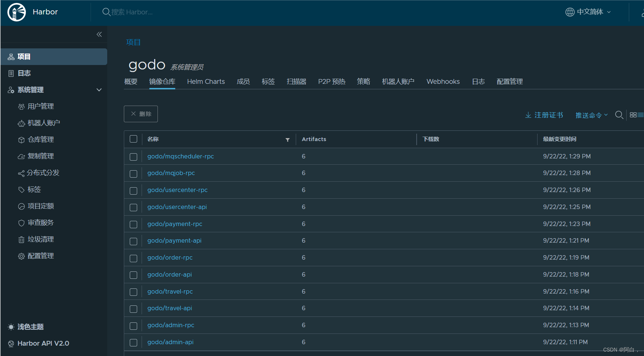
Task: Check the box for godo/payment-api
Action: tap(133, 241)
